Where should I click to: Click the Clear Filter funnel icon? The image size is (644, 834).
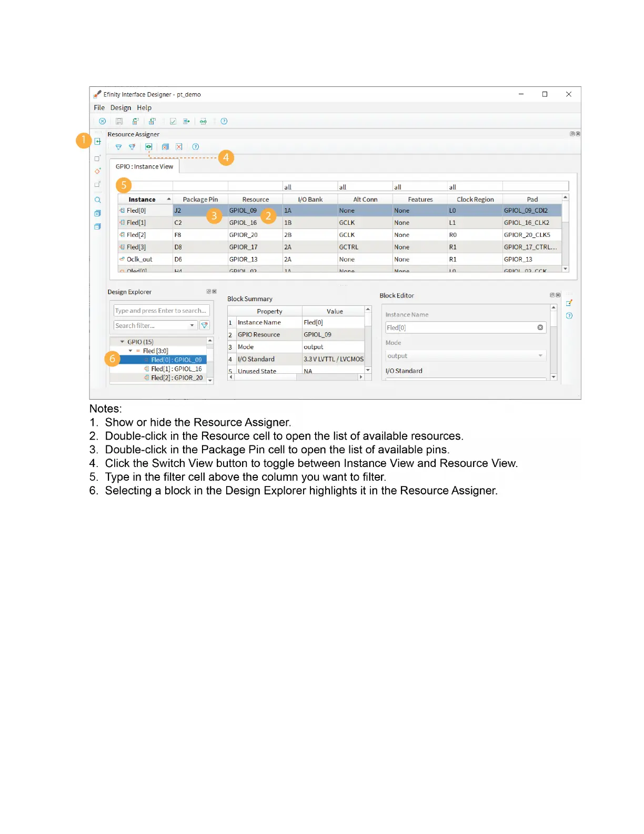(x=132, y=147)
